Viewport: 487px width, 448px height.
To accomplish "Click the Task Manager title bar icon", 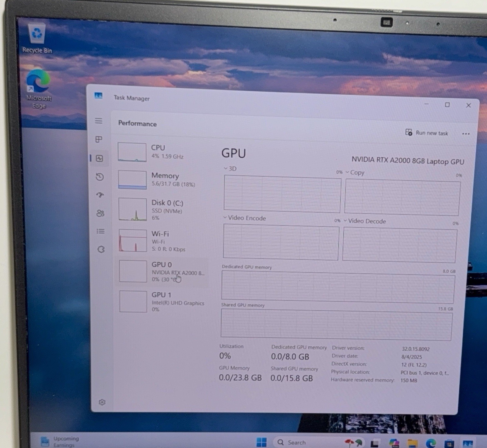I will [x=98, y=96].
